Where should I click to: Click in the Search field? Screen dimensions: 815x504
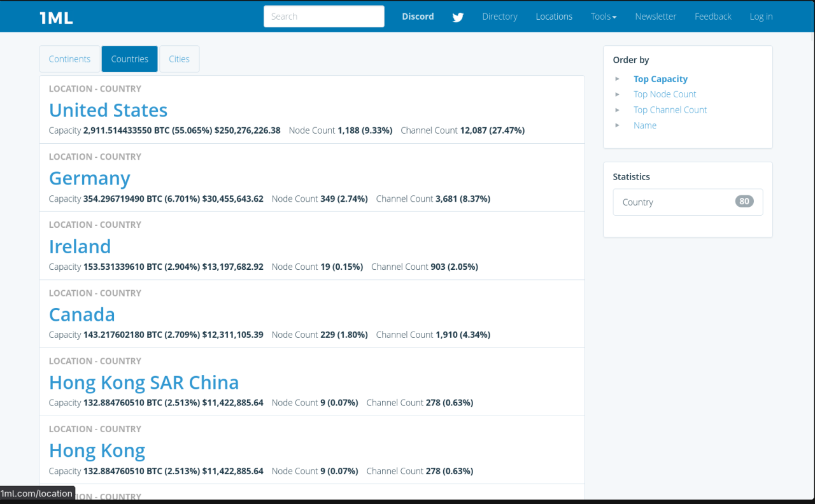point(323,17)
